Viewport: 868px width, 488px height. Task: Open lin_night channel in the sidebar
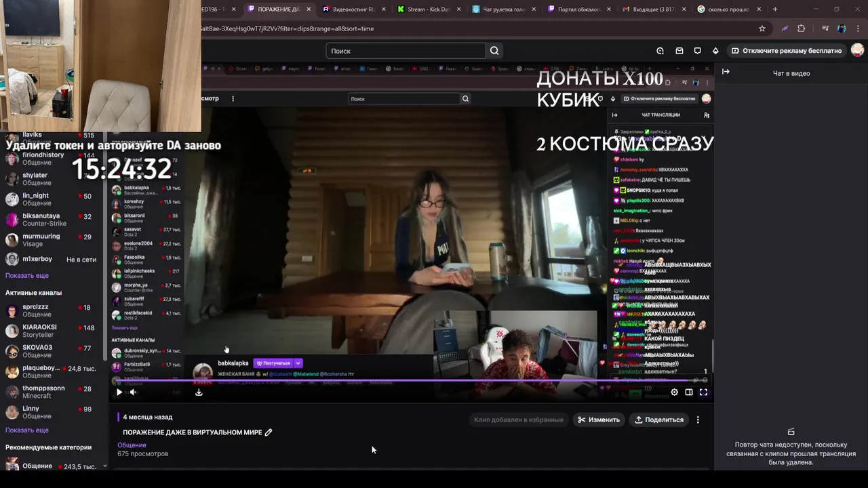click(51, 199)
